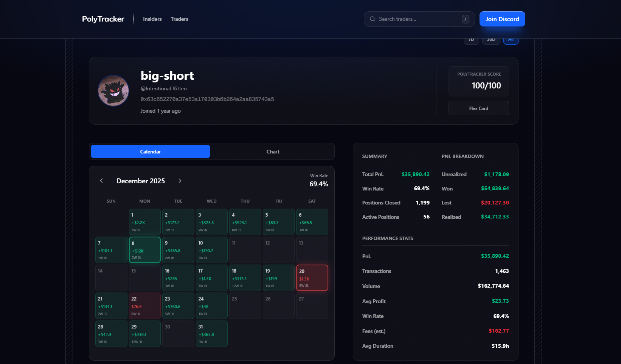
Task: Go to next month with right chevron
Action: coord(180,181)
